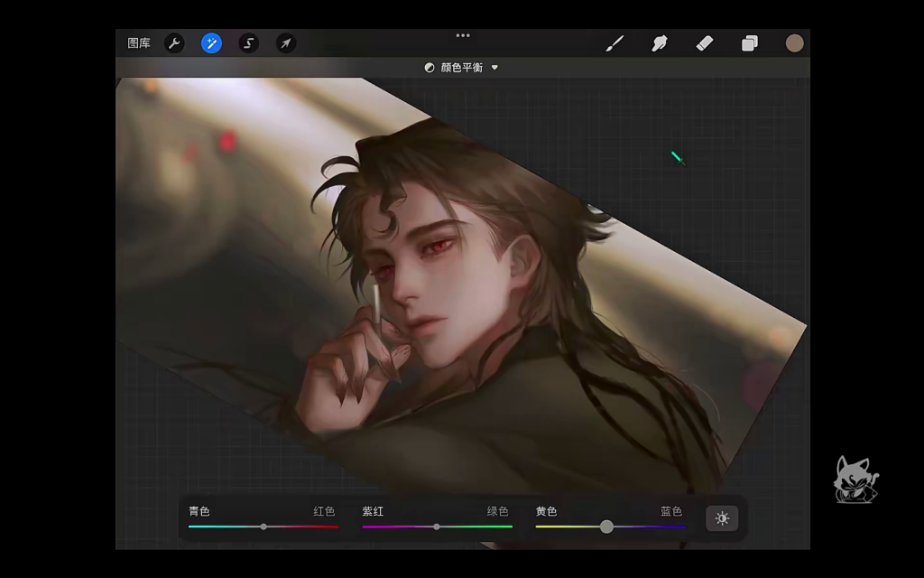
Task: Open the three-dot menu at top center
Action: [463, 35]
